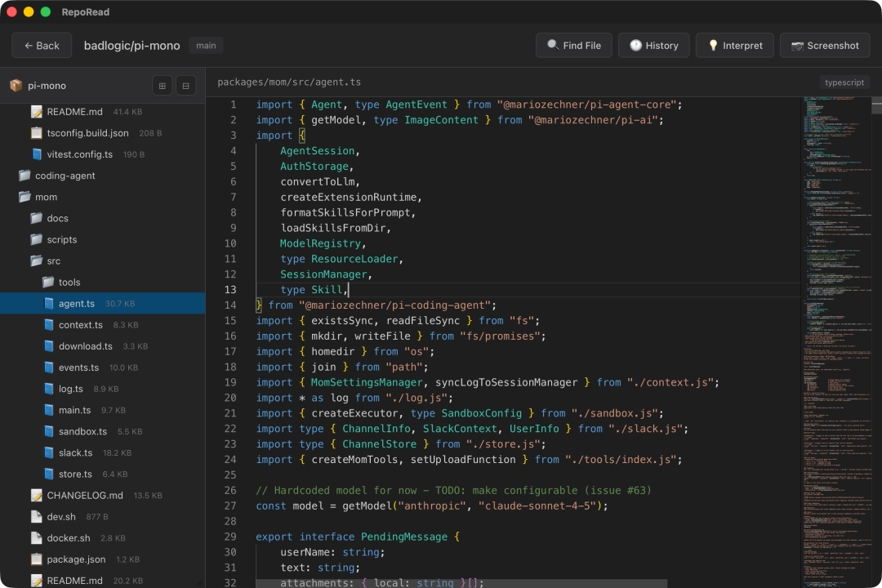Expand the scripts folder

point(102,240)
